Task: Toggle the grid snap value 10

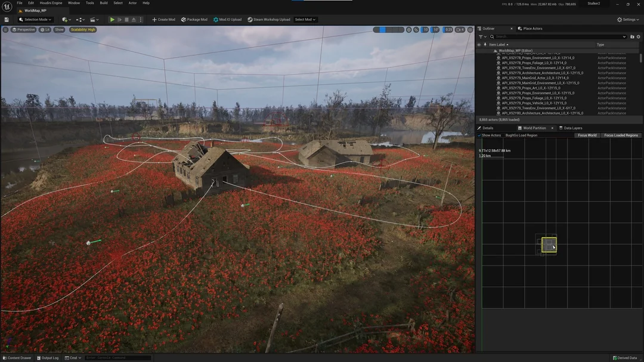Action: (x=425, y=29)
